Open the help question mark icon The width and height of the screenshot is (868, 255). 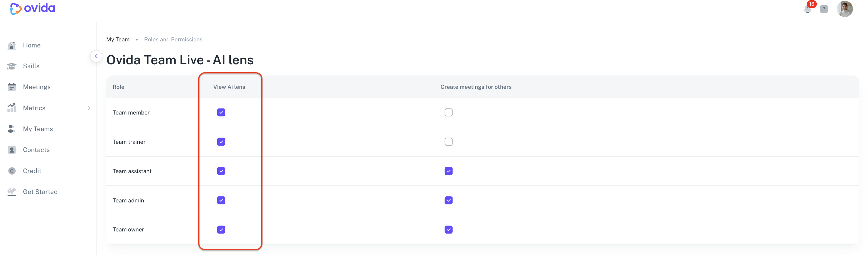click(x=824, y=9)
